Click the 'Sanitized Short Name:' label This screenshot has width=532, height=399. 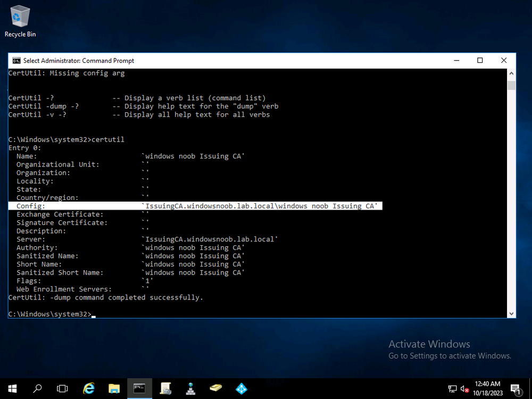(x=60, y=272)
